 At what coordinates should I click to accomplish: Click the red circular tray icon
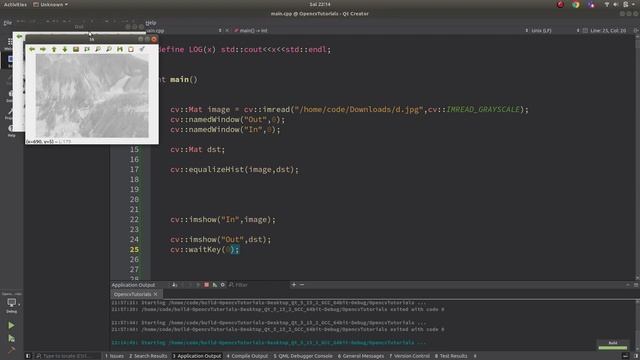click(x=560, y=4)
